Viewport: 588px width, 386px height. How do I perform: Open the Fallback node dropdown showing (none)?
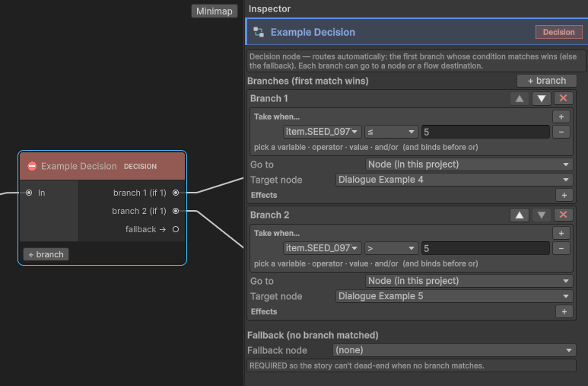point(454,350)
